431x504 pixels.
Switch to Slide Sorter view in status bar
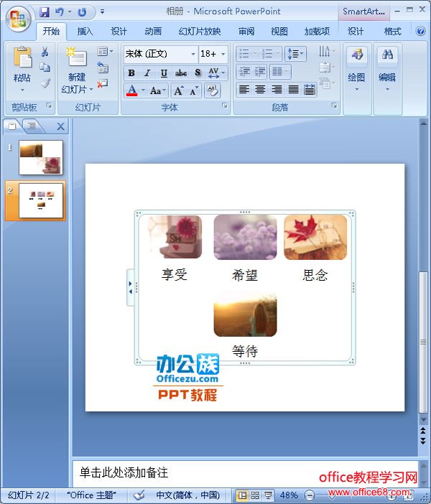coord(255,495)
